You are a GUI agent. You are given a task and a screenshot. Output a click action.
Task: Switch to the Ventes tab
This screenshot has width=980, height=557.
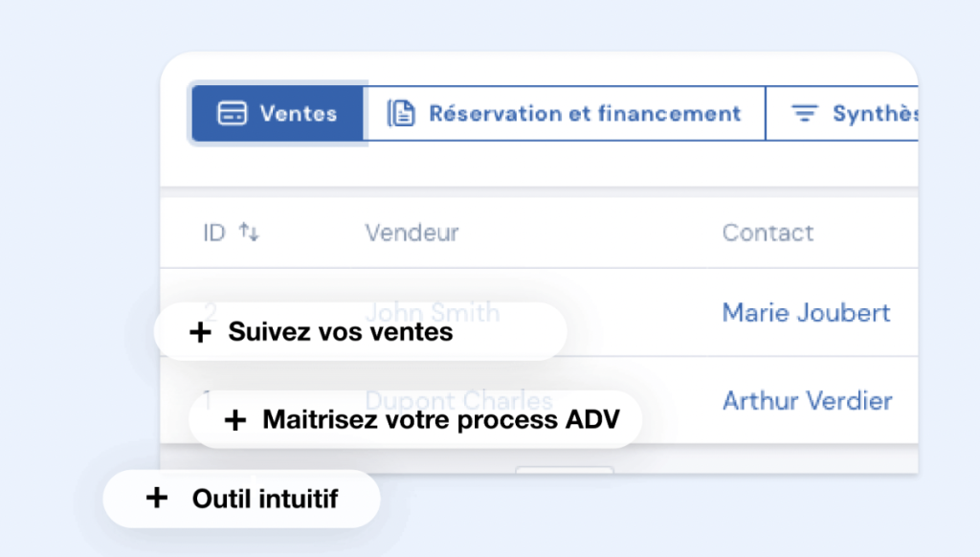pyautogui.click(x=278, y=114)
